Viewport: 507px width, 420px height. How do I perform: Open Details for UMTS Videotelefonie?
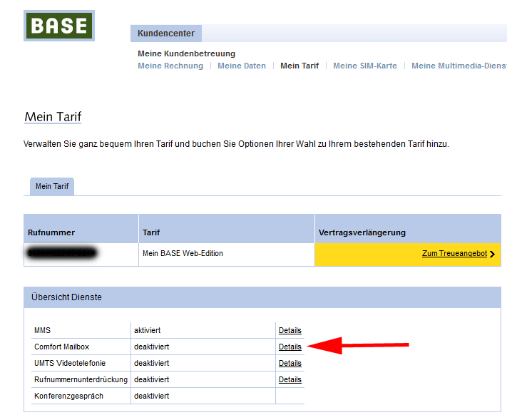click(x=290, y=364)
